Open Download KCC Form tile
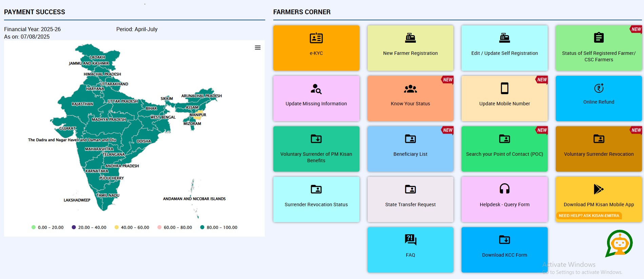644x279 pixels. [x=505, y=250]
